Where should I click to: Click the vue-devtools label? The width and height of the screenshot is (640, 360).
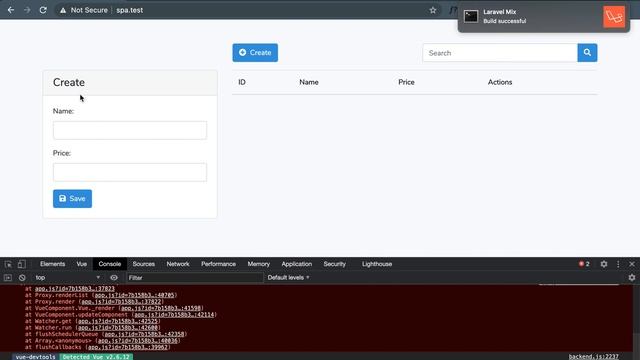point(36,357)
